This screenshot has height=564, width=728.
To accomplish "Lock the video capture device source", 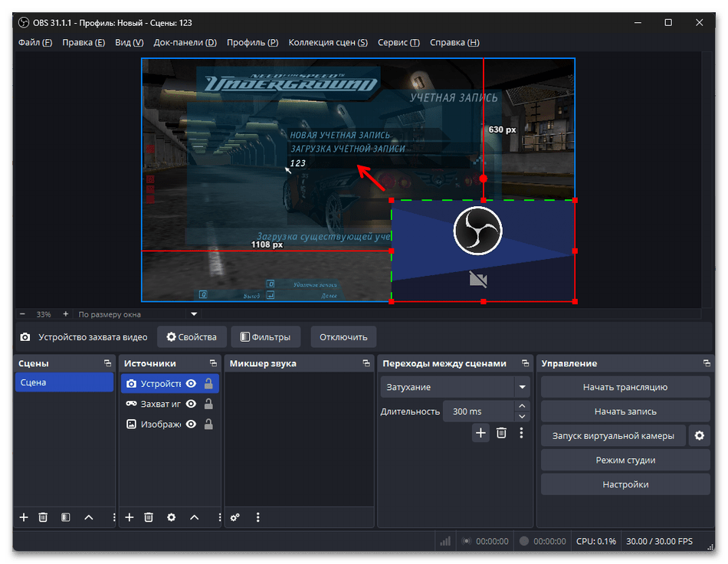I will [208, 383].
